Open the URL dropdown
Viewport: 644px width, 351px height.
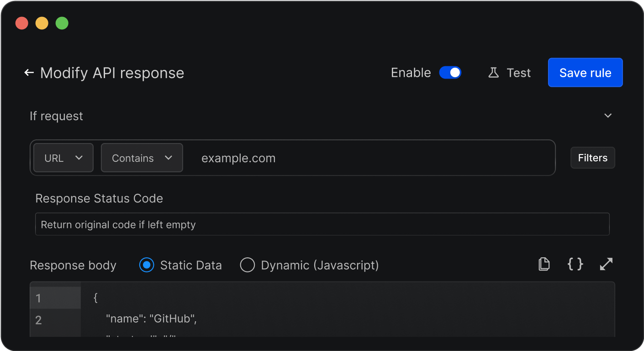(x=63, y=158)
